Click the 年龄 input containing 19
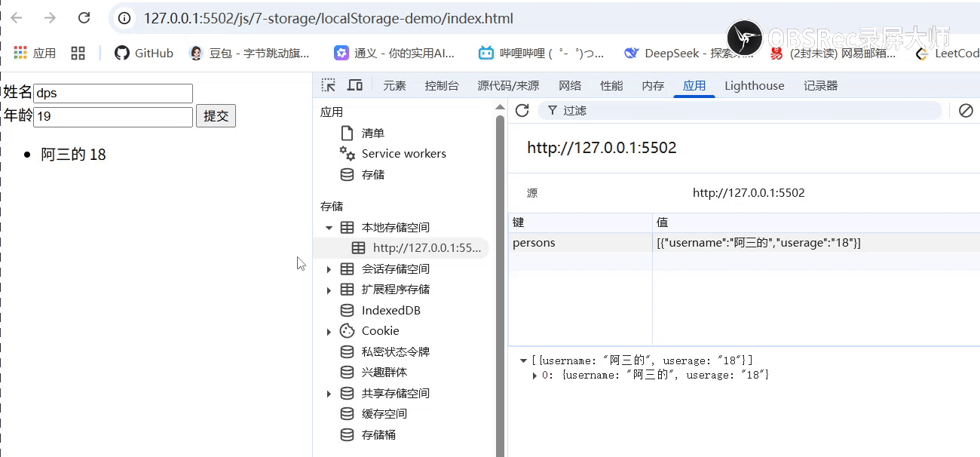The height and width of the screenshot is (457, 980). (113, 117)
